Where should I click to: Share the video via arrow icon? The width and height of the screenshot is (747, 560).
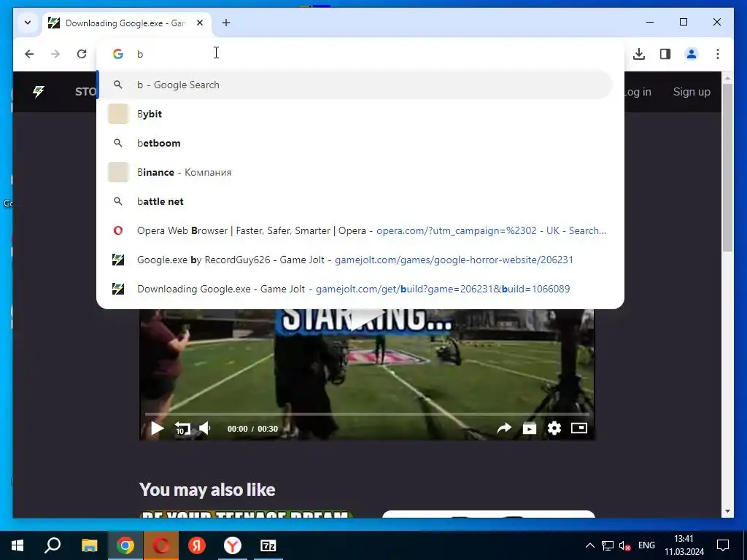504,429
